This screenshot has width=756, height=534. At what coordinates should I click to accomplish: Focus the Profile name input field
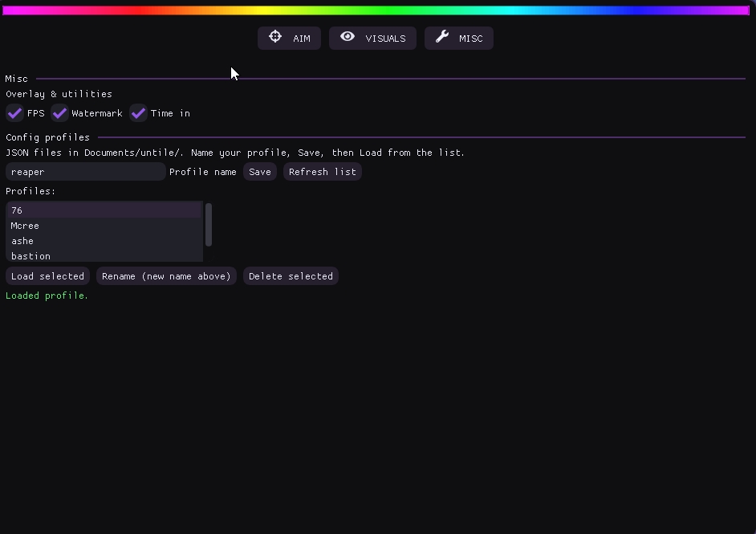coord(85,172)
